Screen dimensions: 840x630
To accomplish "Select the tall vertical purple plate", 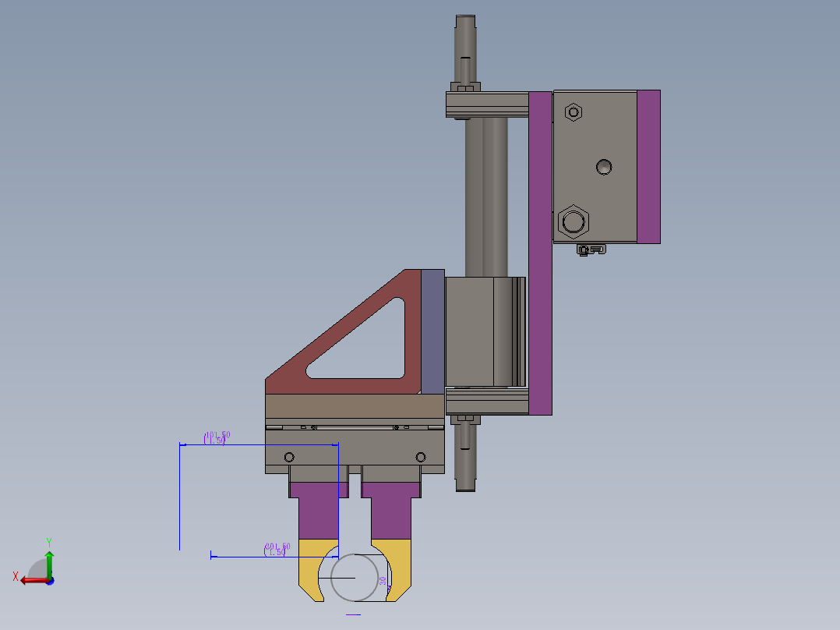I will tap(540, 253).
